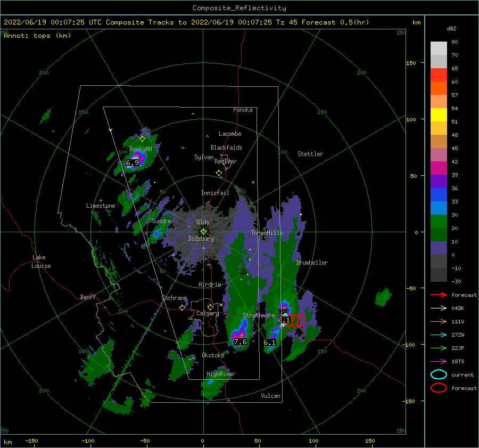Click the red forecast arrow in legend
This screenshot has height=448, width=479.
(x=439, y=295)
